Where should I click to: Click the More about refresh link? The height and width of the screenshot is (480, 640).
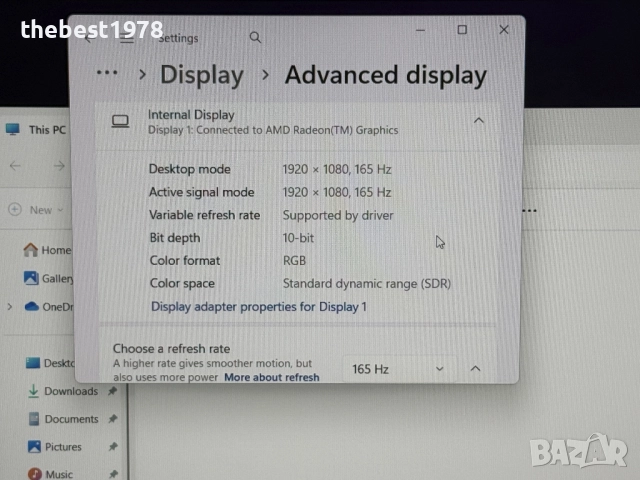271,378
